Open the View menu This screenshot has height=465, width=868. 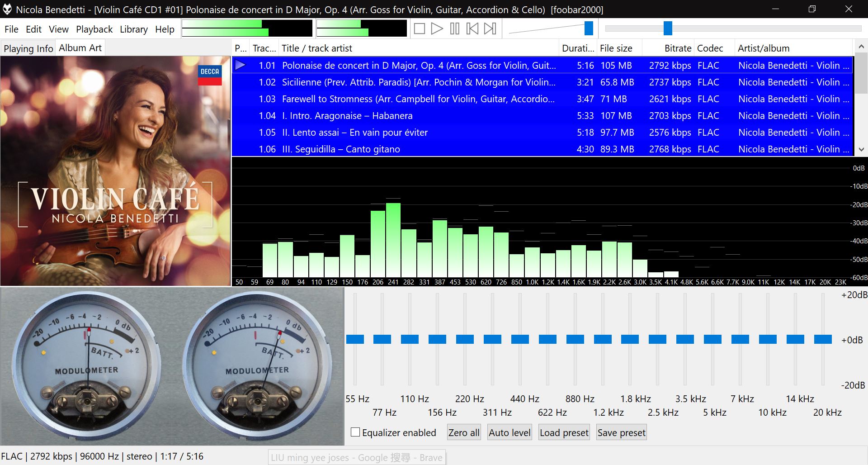coord(59,29)
